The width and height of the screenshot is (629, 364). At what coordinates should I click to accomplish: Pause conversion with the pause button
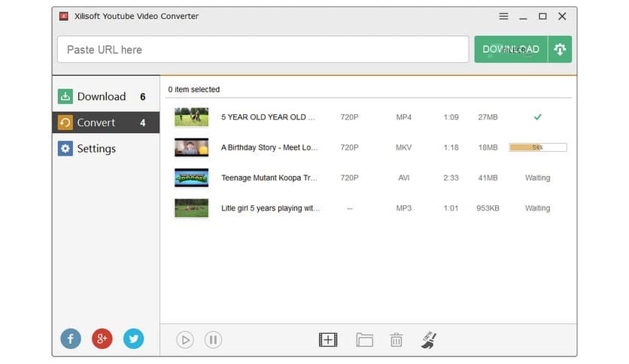tap(213, 340)
